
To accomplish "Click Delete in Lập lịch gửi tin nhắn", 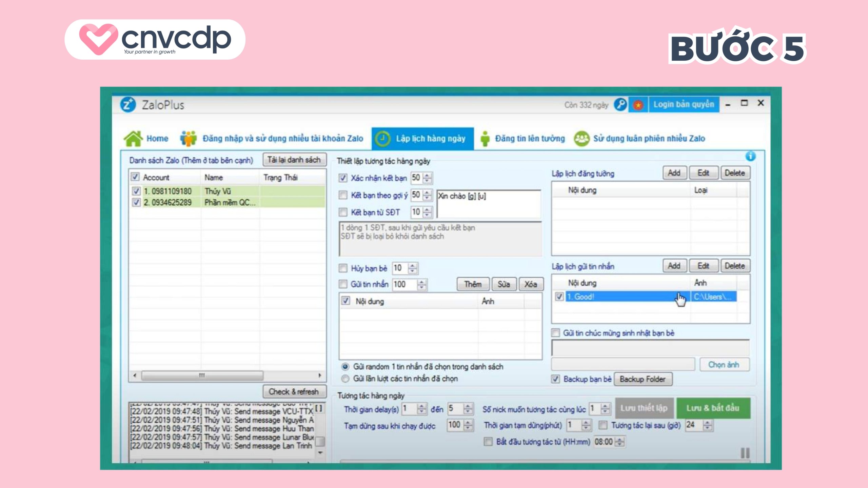I will [735, 266].
